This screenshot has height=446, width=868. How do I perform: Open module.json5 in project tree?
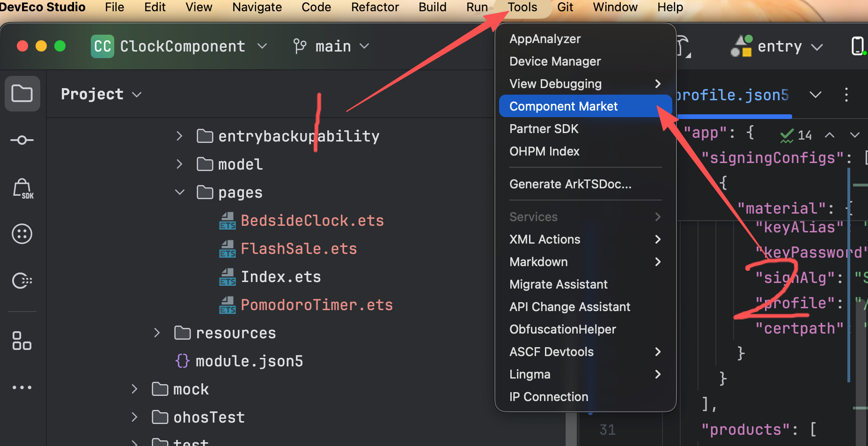coord(249,361)
